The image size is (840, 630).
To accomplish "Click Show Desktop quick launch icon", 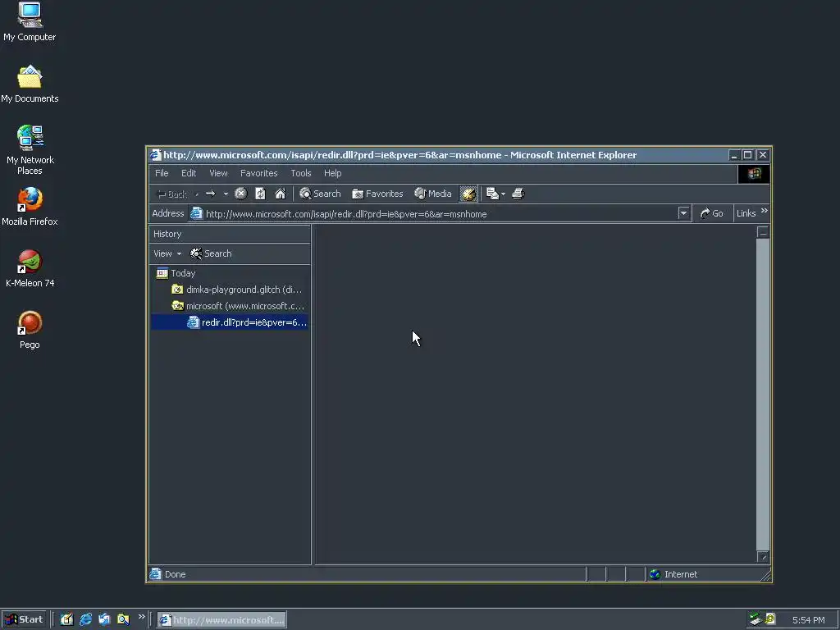I will pyautogui.click(x=66, y=619).
